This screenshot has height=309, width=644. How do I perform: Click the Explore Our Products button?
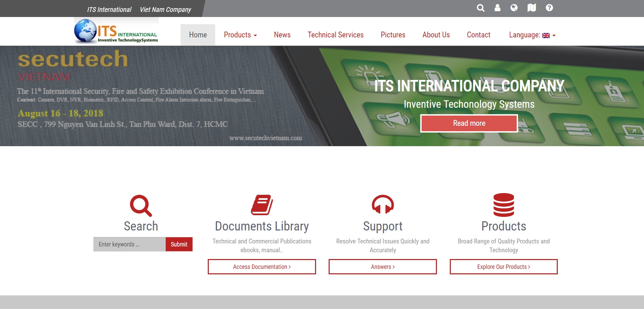coord(504,267)
